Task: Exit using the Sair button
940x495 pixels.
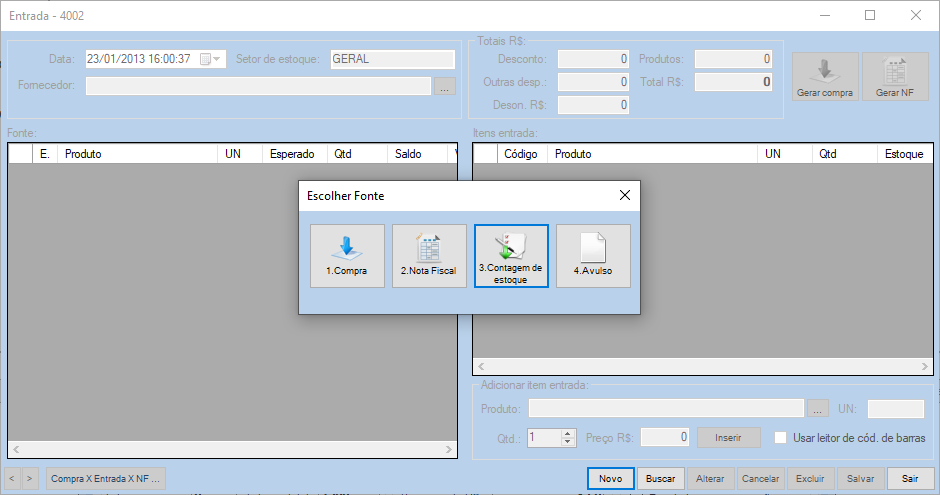Action: coord(910,479)
